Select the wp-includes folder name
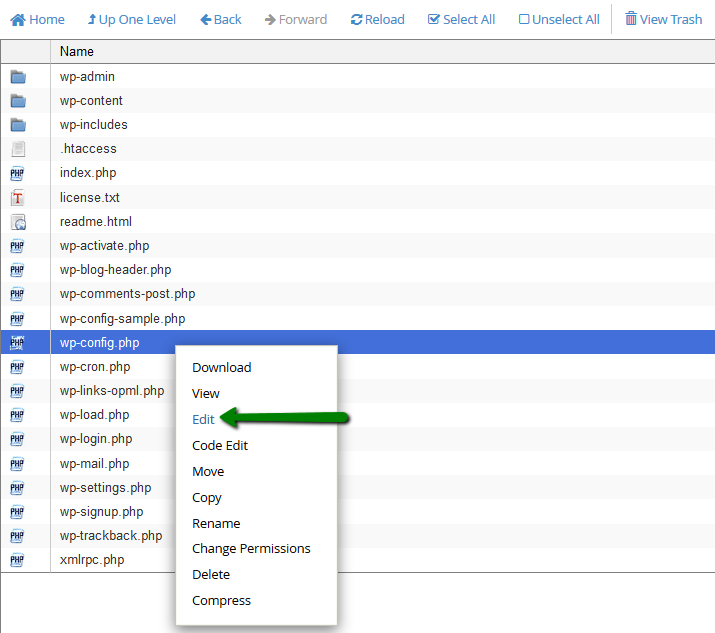This screenshot has height=633, width=715. point(93,125)
